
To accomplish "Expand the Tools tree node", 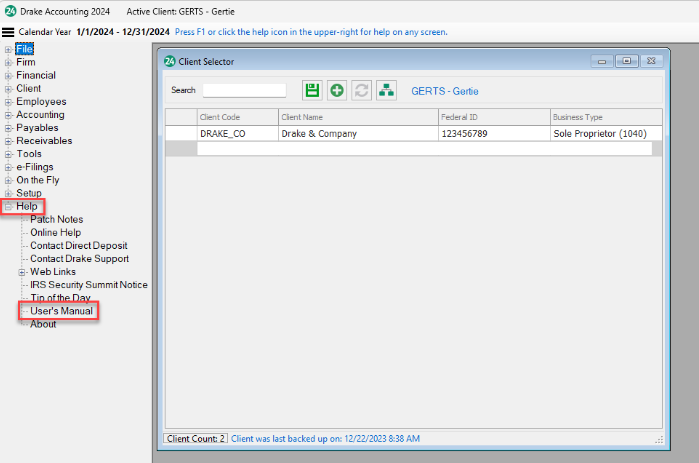I will [x=8, y=154].
